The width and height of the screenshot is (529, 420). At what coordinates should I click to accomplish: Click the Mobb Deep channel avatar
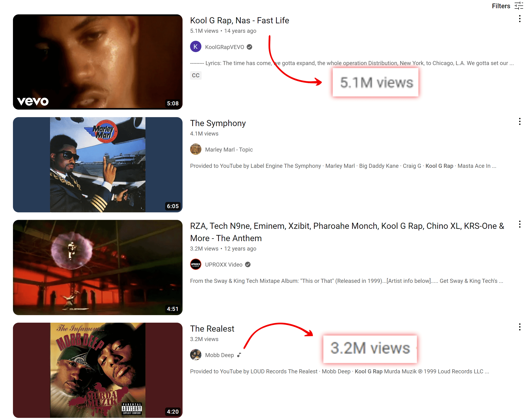coord(195,355)
